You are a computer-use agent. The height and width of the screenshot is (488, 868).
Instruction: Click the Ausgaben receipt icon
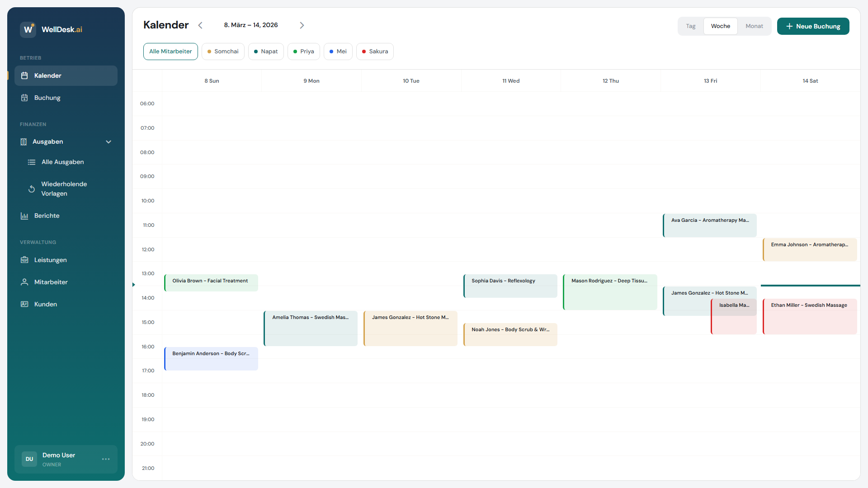(23, 141)
